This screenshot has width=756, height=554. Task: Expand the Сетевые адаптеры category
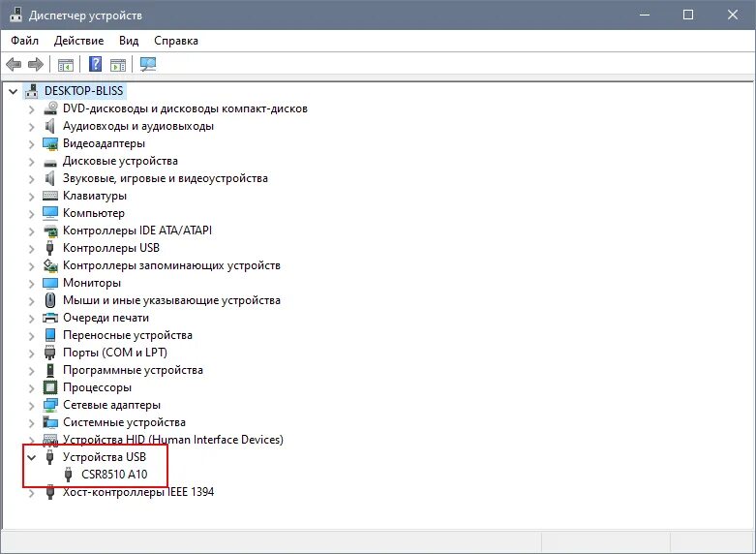[x=31, y=406]
